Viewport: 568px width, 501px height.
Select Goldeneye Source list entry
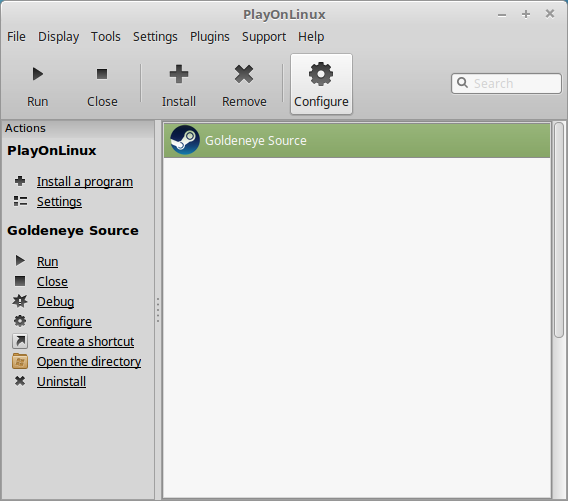[x=357, y=141]
